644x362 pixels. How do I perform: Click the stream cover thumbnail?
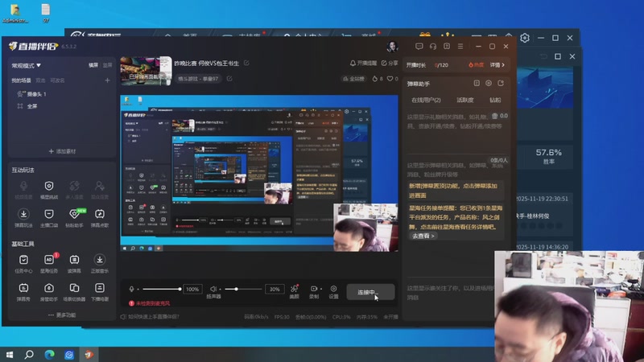click(146, 71)
